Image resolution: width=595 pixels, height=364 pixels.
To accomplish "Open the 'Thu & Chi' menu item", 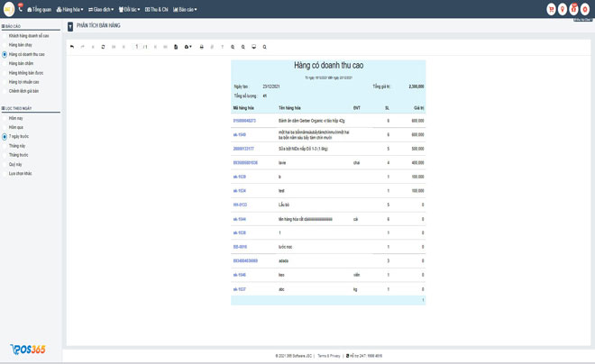I will [156, 10].
